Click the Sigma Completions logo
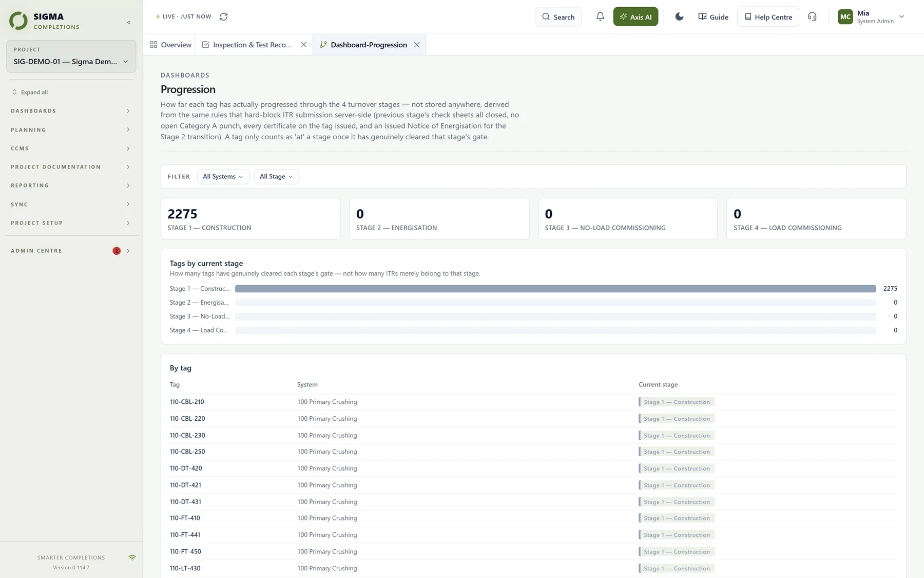 pyautogui.click(x=18, y=21)
